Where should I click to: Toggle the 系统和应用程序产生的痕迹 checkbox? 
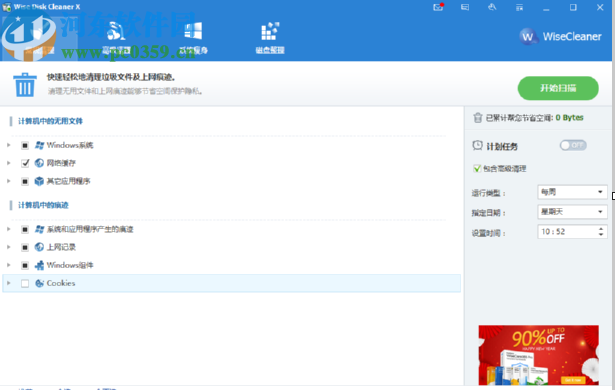tap(25, 229)
